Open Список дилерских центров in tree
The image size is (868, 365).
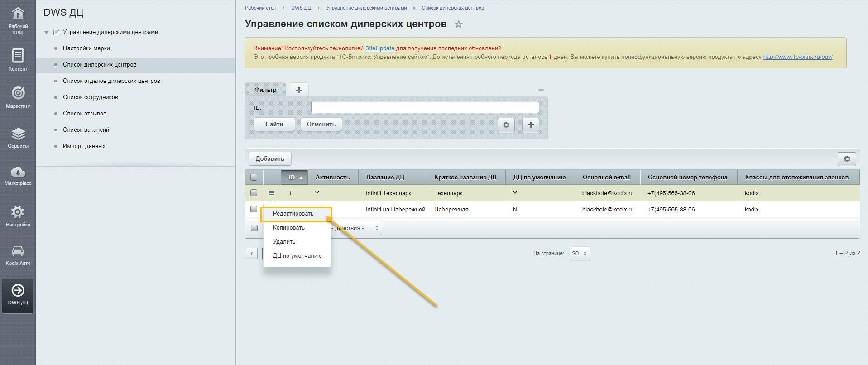coord(100,65)
